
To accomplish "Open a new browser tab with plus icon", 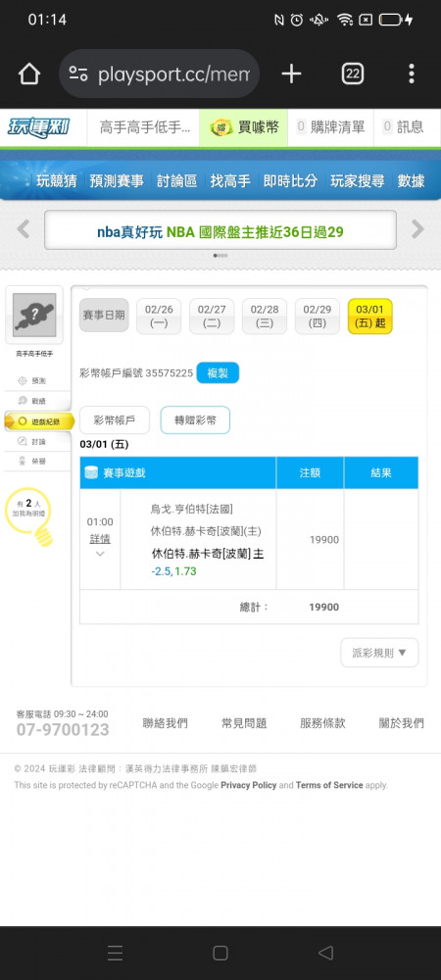I will click(x=291, y=73).
